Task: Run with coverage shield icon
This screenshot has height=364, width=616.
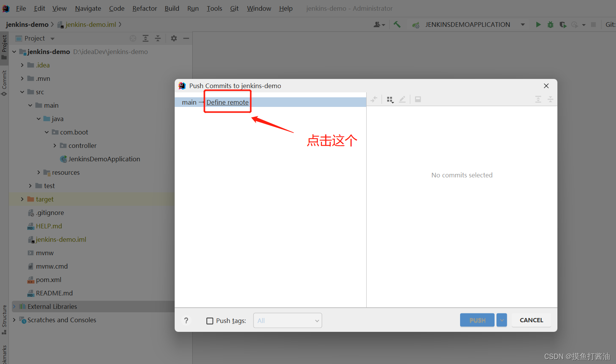Action: [563, 25]
